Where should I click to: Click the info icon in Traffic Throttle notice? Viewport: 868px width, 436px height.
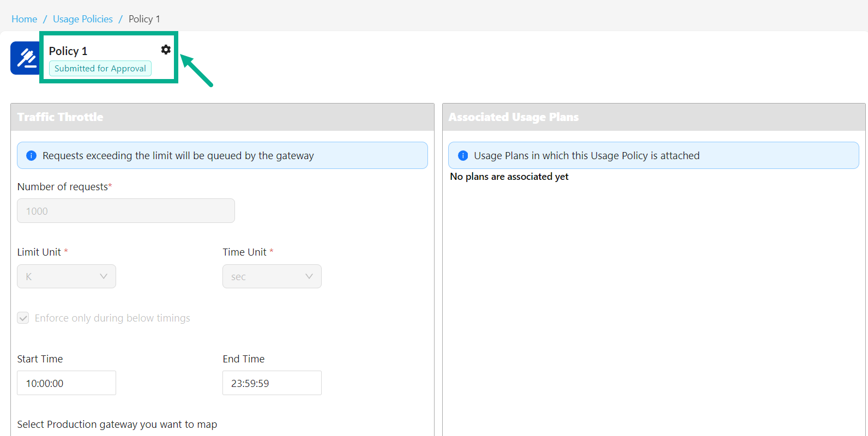[32, 156]
